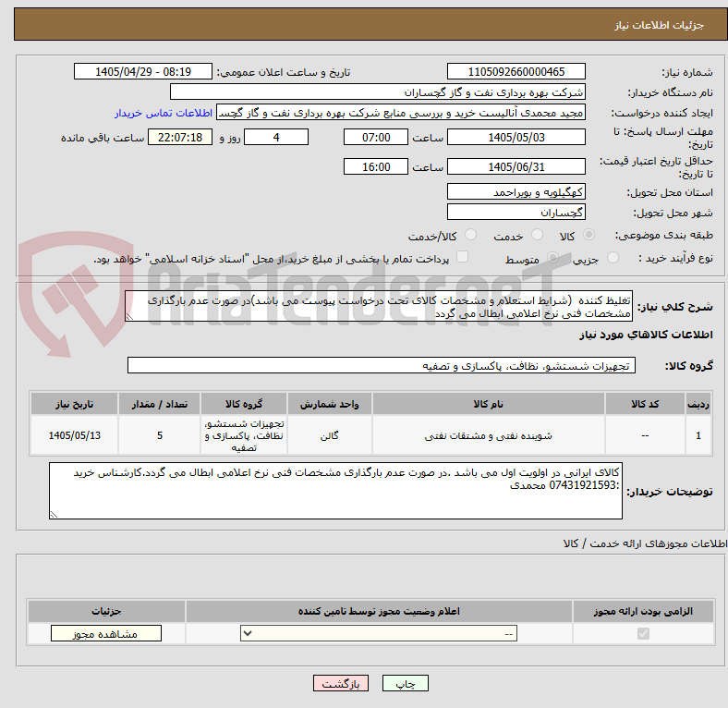
Task: Click the need number field
Action: [x=516, y=72]
